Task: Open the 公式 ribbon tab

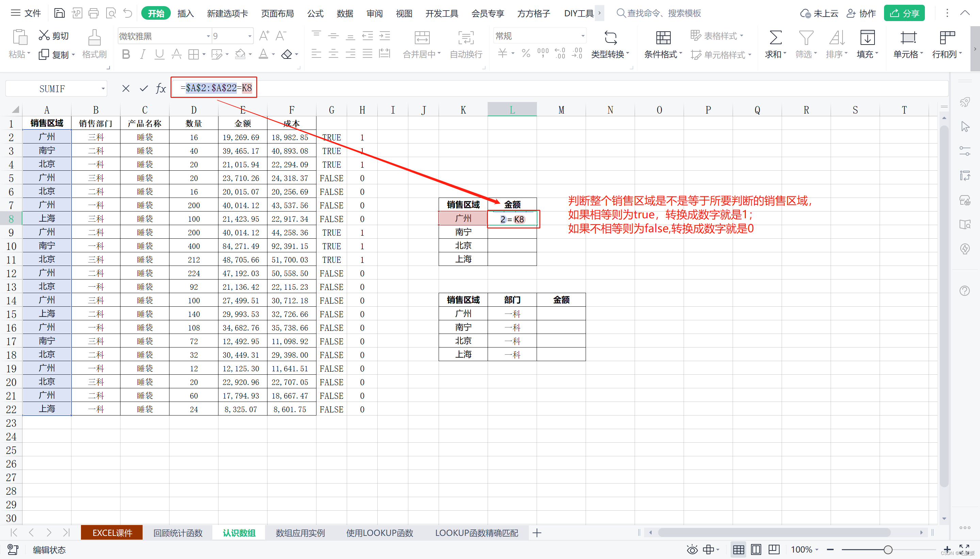Action: click(x=315, y=14)
